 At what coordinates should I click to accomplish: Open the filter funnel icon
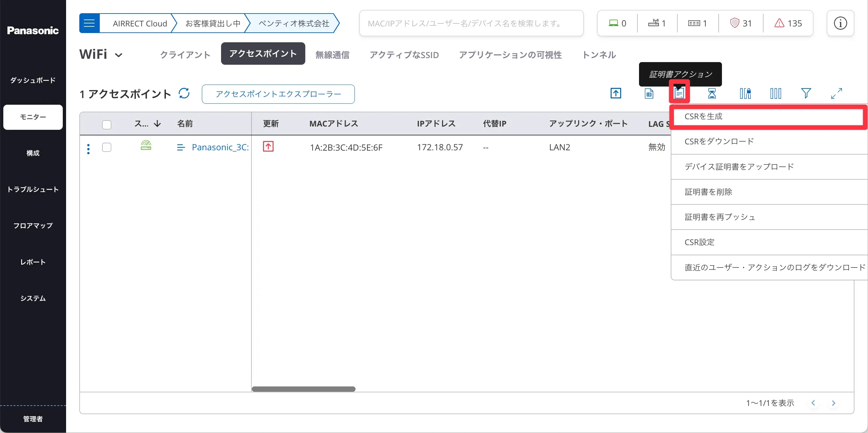click(x=806, y=93)
